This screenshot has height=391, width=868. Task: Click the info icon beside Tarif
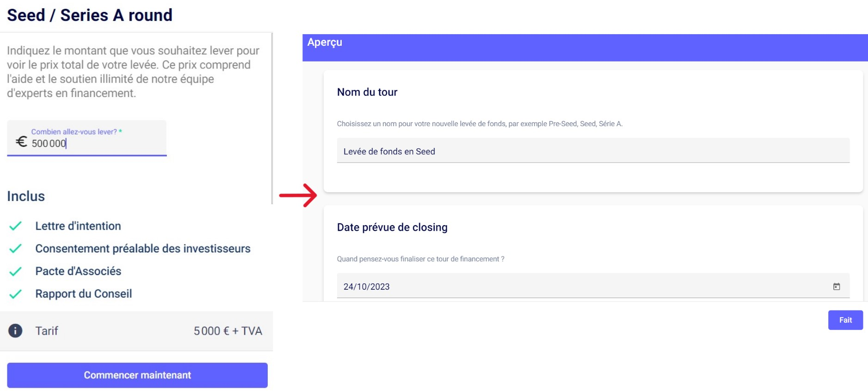(x=15, y=331)
